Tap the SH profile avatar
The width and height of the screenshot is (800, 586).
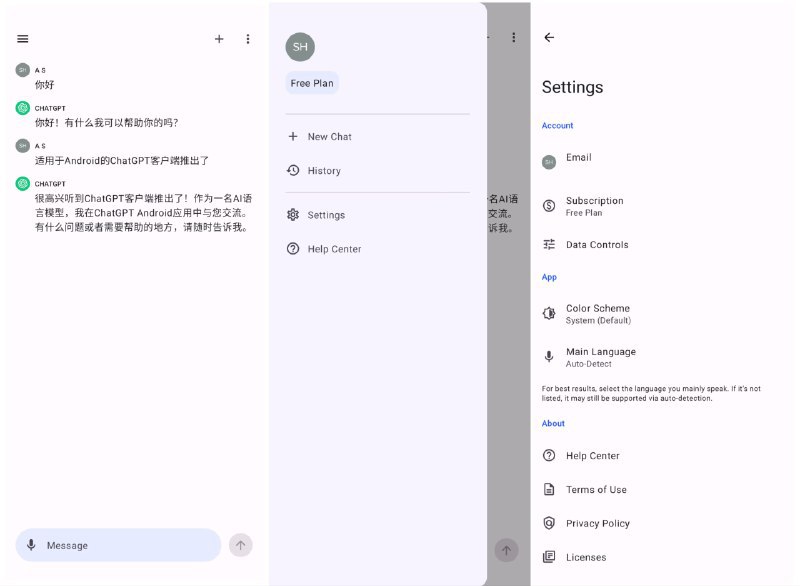[x=300, y=46]
